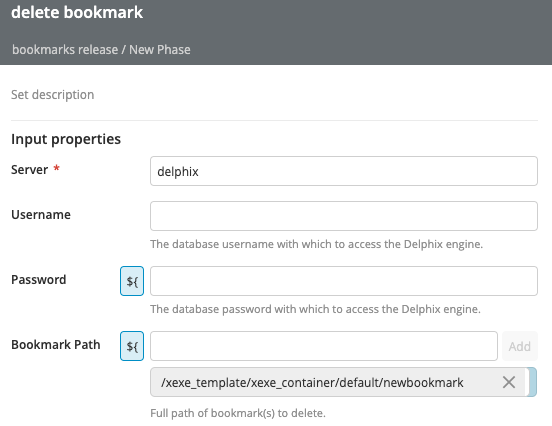
Task: Click the Add bookmark path button
Action: (x=520, y=346)
